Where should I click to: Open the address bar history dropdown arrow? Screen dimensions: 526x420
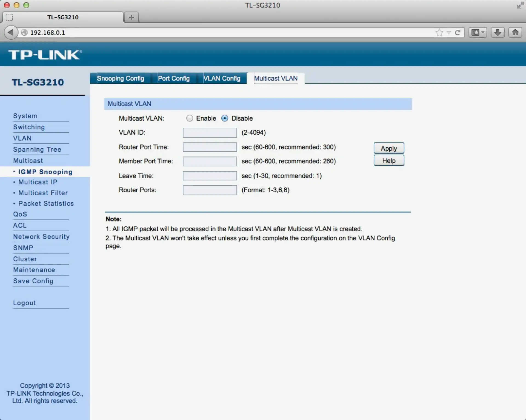coord(449,33)
